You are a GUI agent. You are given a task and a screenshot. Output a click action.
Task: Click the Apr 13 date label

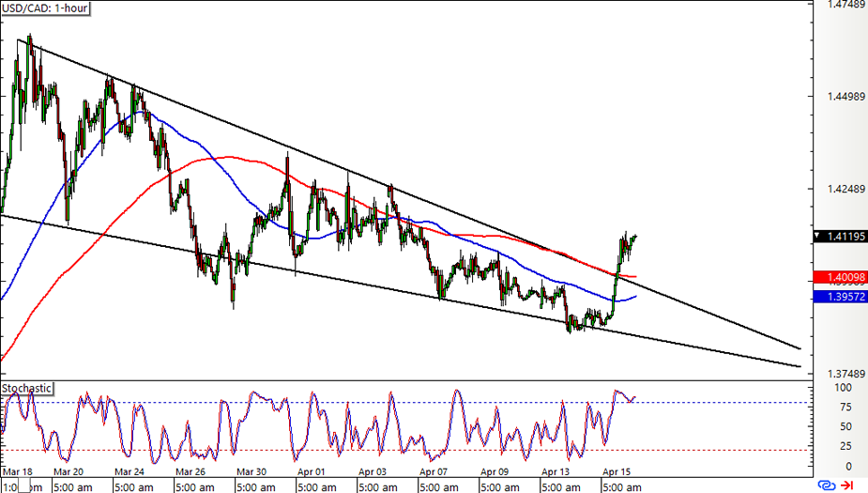(x=555, y=472)
